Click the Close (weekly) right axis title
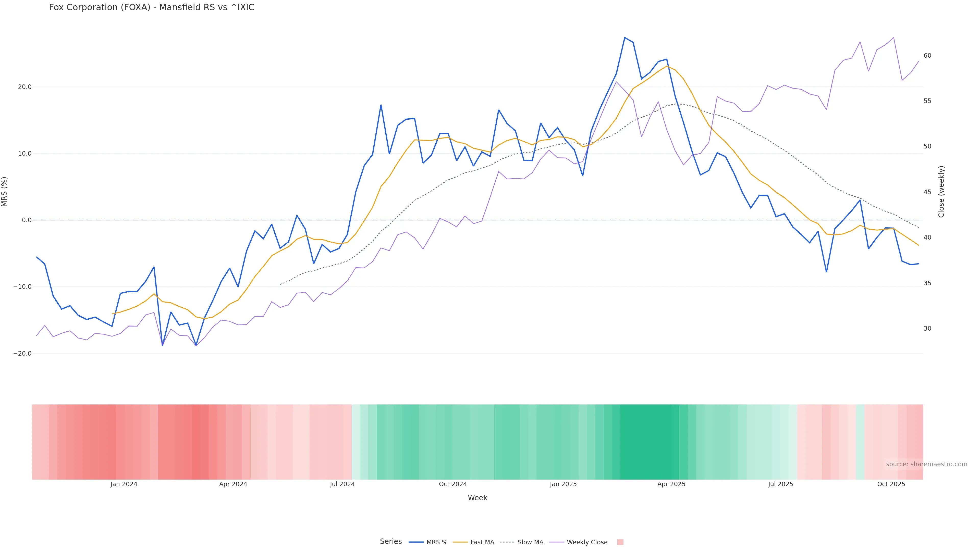Screen dimensions: 980x551 (x=941, y=192)
